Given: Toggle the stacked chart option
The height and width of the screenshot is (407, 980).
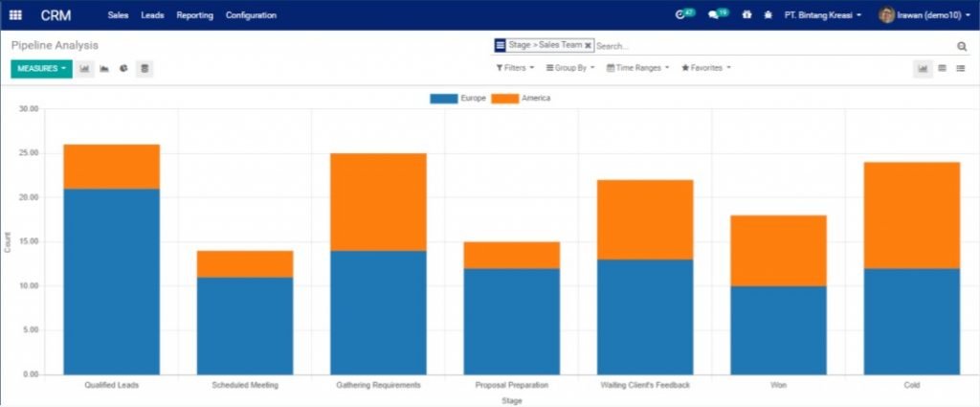Looking at the screenshot, I should (145, 69).
